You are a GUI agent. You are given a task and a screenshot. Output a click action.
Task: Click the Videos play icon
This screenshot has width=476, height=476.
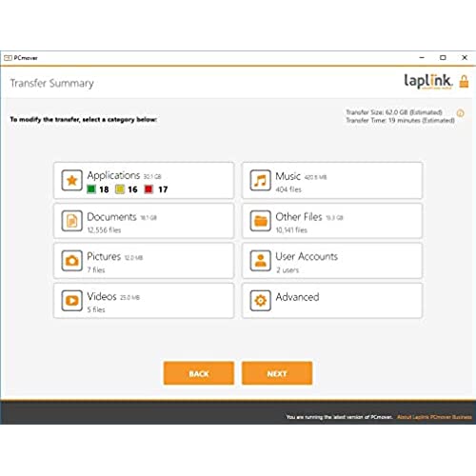pyautogui.click(x=71, y=300)
